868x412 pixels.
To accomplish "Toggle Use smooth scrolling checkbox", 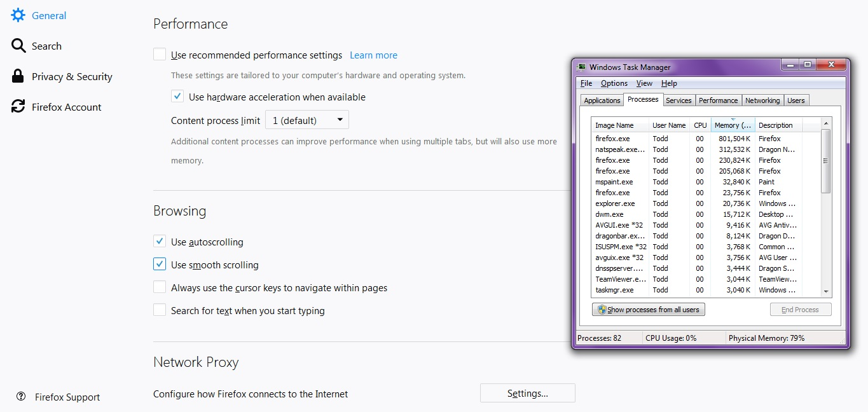I will (160, 264).
